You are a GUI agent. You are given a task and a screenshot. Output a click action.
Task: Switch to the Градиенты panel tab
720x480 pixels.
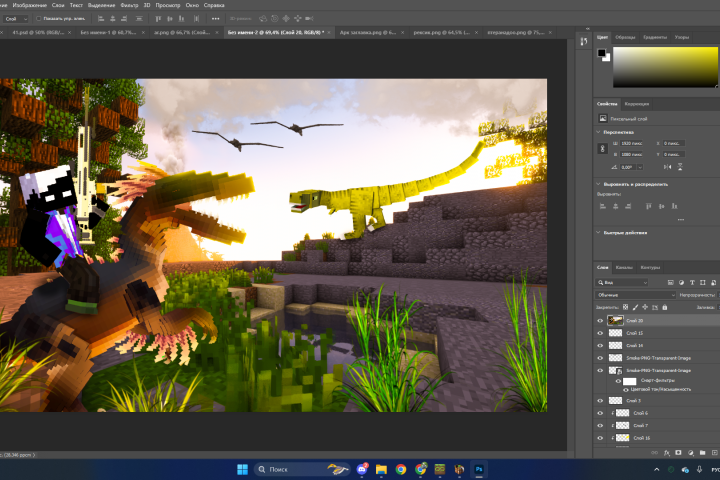(656, 37)
